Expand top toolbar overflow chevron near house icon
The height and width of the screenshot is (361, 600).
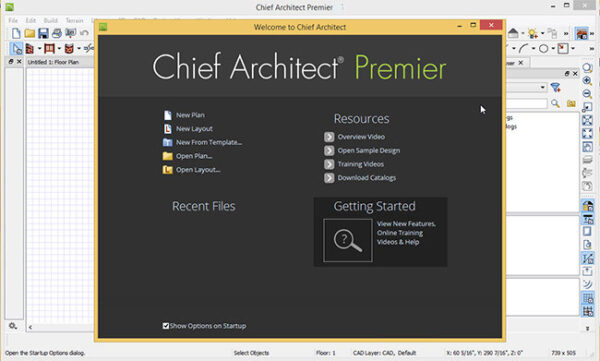click(x=592, y=34)
